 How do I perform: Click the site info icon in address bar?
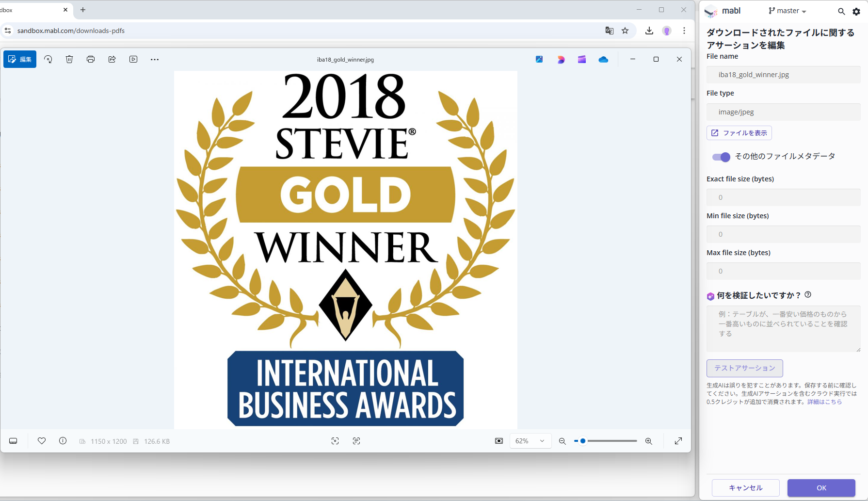tap(8, 31)
